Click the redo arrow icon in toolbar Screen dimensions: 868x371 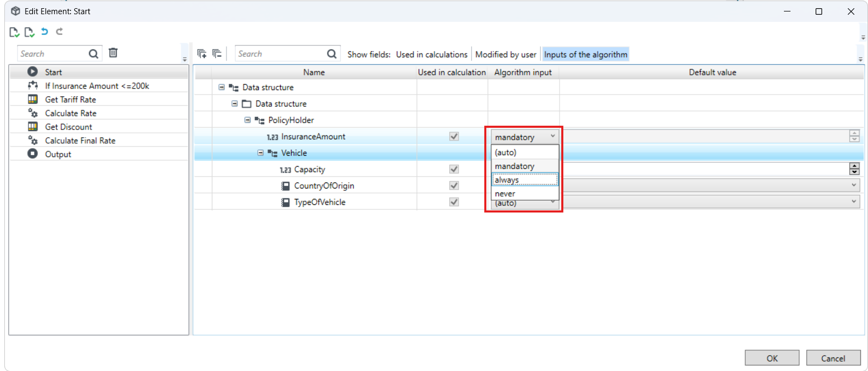60,32
